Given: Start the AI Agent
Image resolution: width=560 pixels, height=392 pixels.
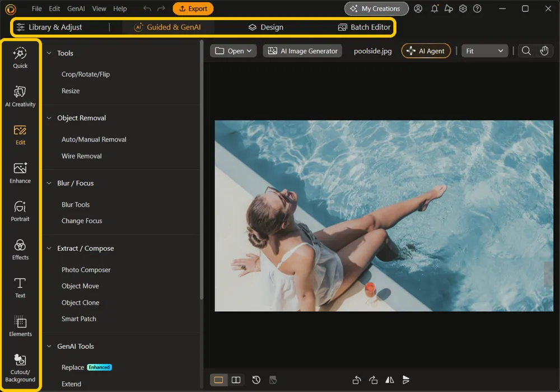Looking at the screenshot, I should click(426, 51).
